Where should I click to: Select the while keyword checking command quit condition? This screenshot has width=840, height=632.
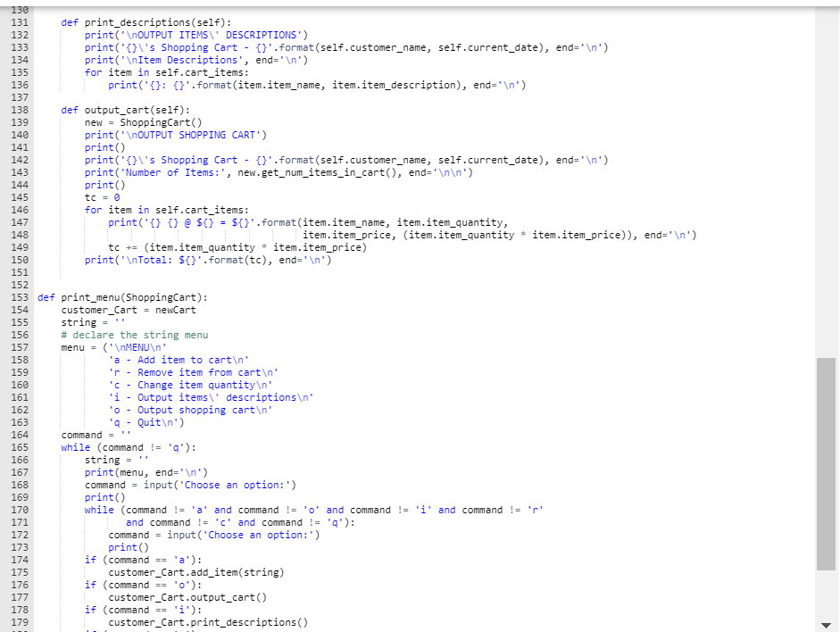[75, 447]
